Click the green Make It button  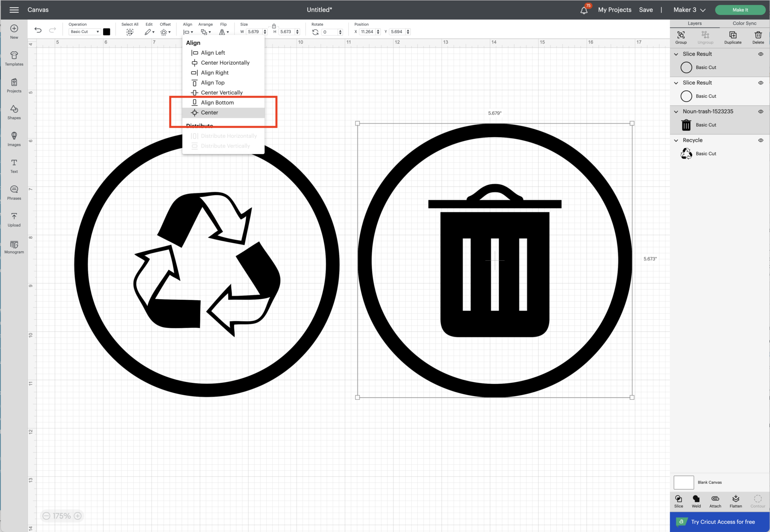pos(740,10)
